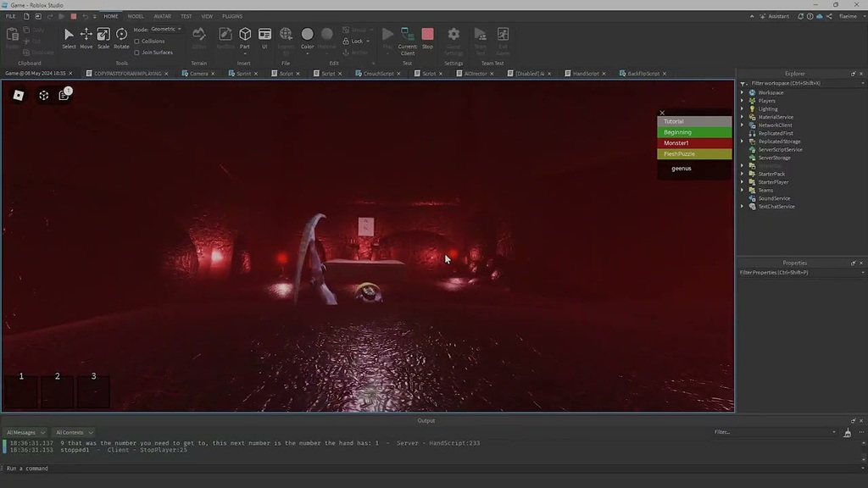The width and height of the screenshot is (868, 488).
Task: Expand the Workspace tree item
Action: coord(742,91)
